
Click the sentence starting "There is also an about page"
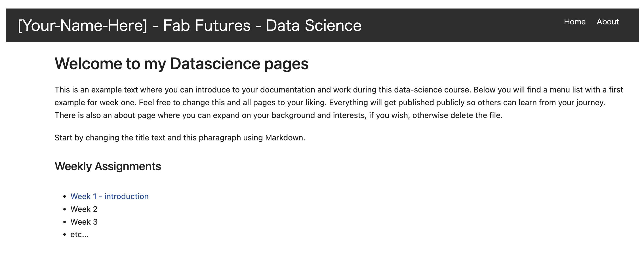click(x=278, y=115)
